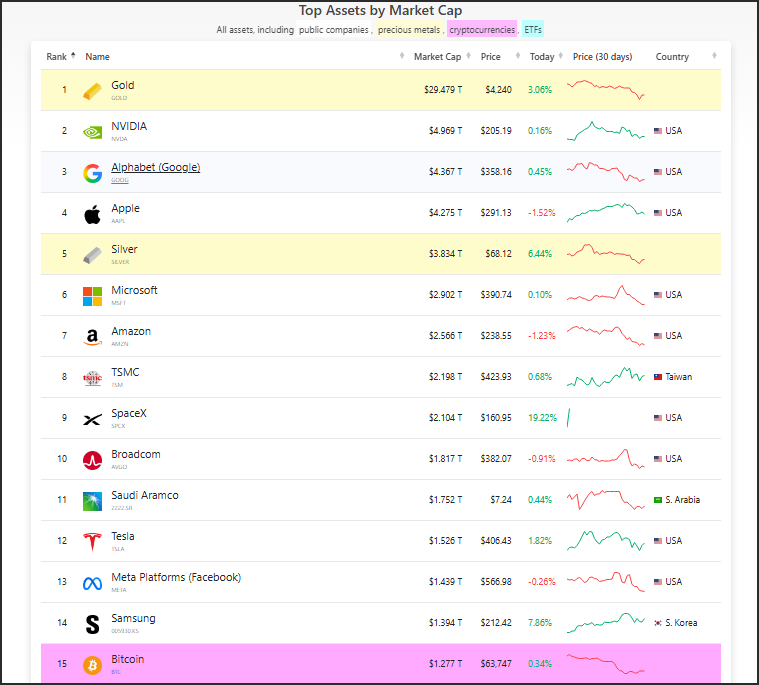
Task: Click Samsung today change 7.86%
Action: point(540,623)
